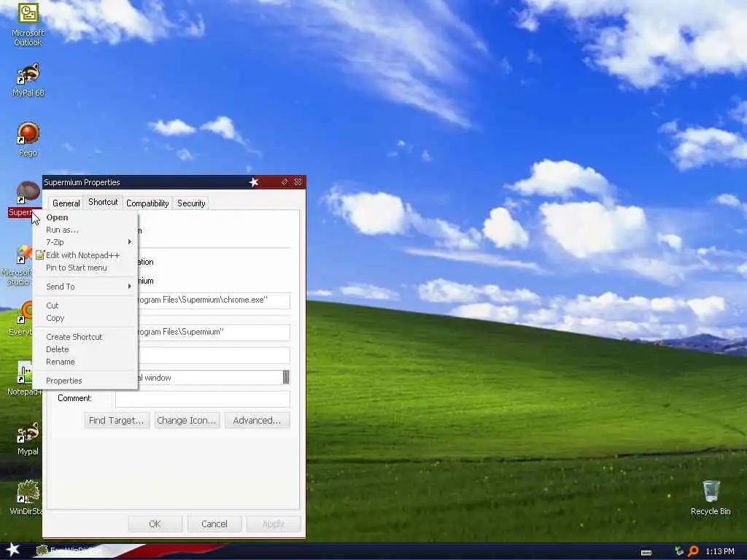Switch to the Shortcut tab
The width and height of the screenshot is (747, 560).
[x=103, y=202]
